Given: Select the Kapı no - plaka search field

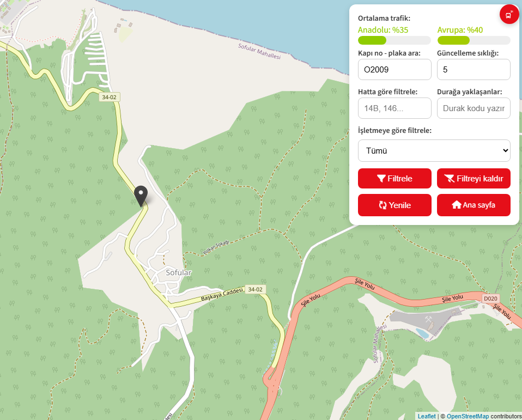Looking at the screenshot, I should click(x=394, y=70).
